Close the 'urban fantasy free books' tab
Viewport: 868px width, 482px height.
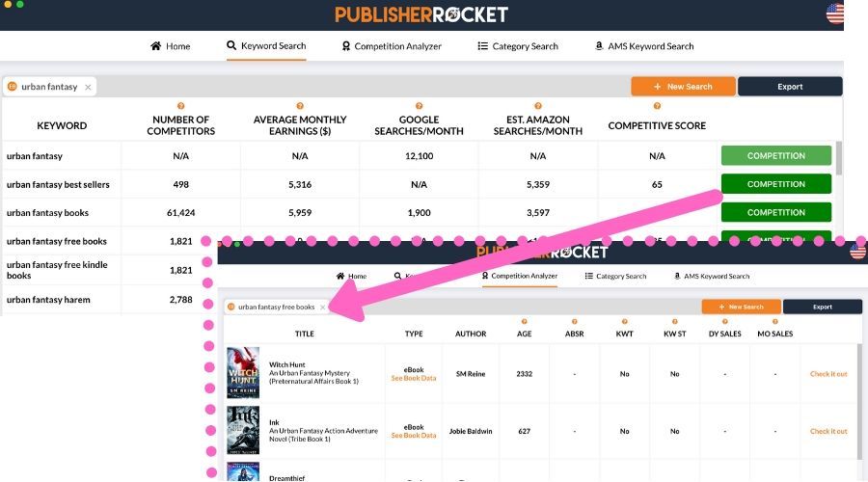tap(323, 308)
